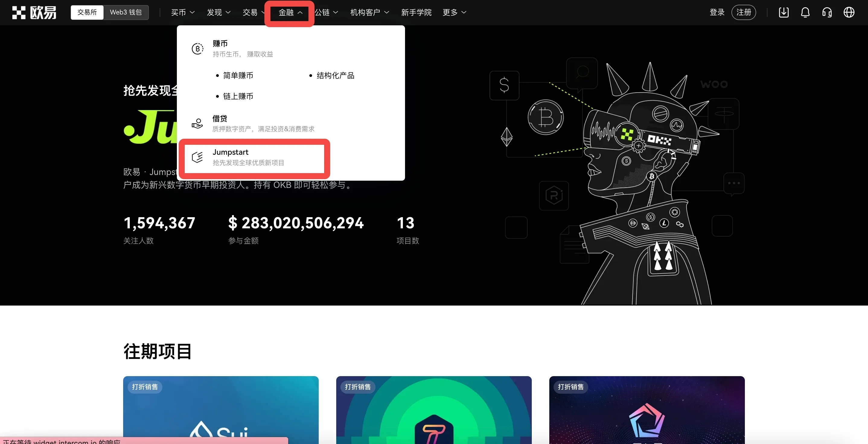The width and height of the screenshot is (868, 444).
Task: Click the 登录 login link
Action: point(717,12)
